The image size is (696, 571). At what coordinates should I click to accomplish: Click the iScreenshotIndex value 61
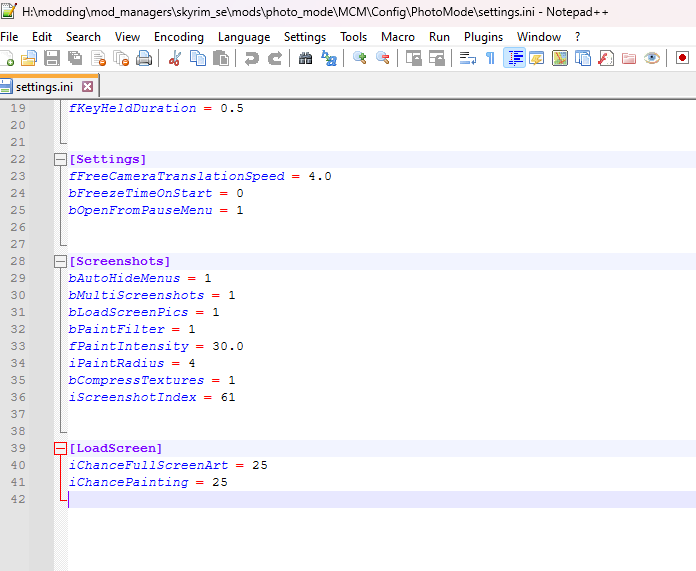tap(228, 397)
